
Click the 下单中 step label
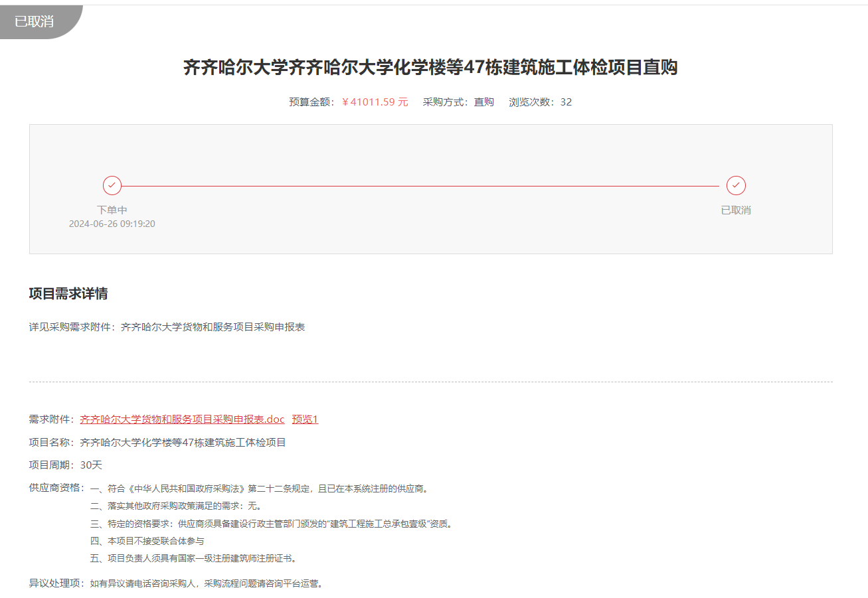pyautogui.click(x=112, y=210)
